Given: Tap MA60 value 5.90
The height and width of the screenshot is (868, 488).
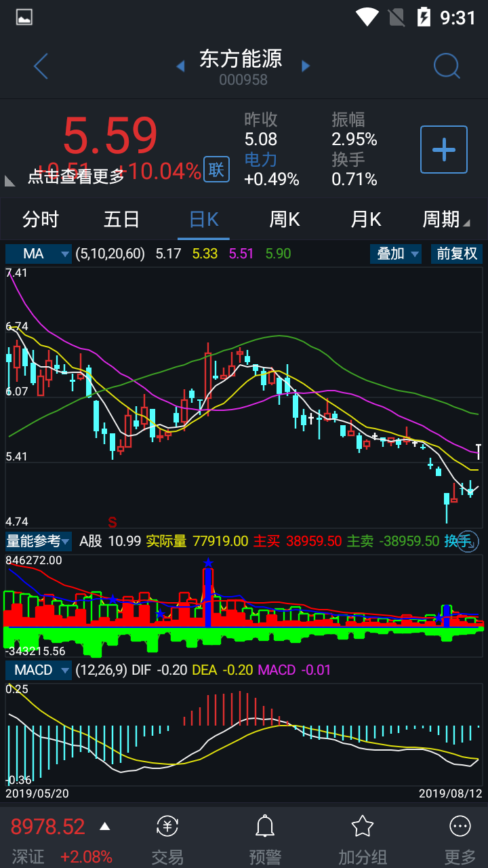Looking at the screenshot, I should tap(278, 254).
